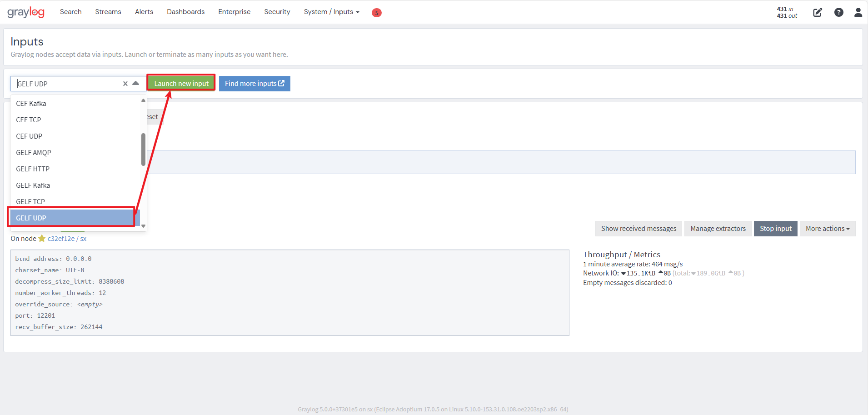The height and width of the screenshot is (415, 868).
Task: Click the recv_buffer_size: 262144 line
Action: 59,327
